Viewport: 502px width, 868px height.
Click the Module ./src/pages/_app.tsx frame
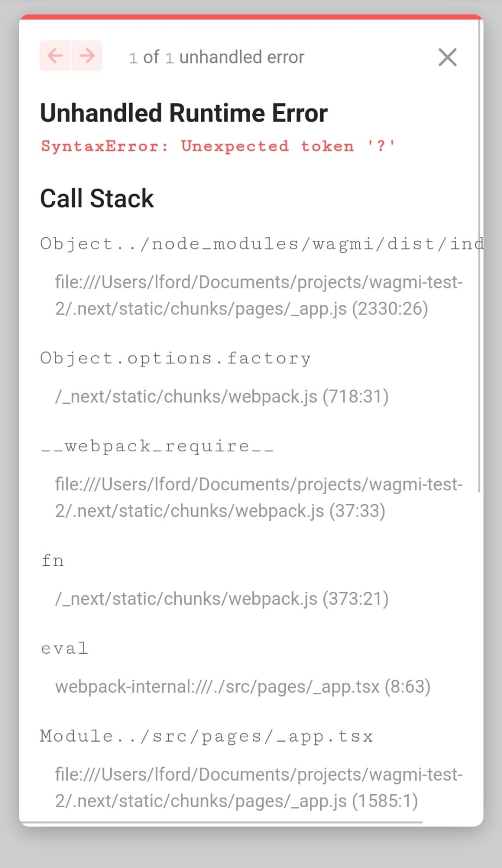coord(206,736)
